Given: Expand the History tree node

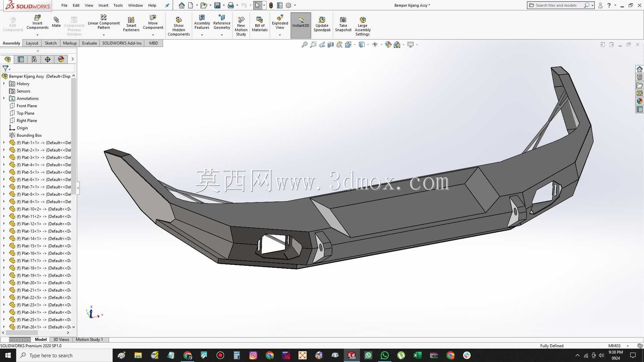Looking at the screenshot, I should point(4,84).
